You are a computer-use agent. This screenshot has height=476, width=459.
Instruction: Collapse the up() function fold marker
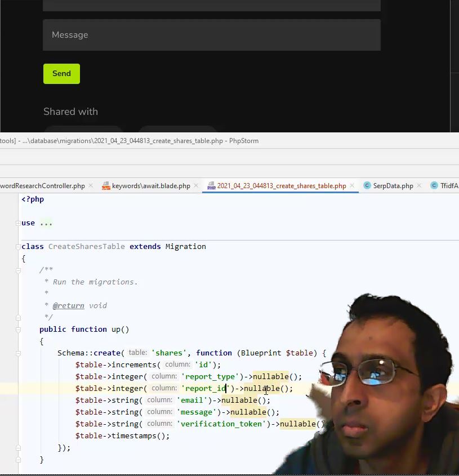coord(18,330)
